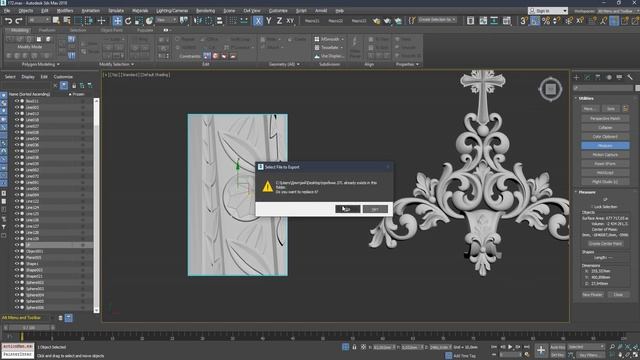Restrict transform to Z axis

[x=279, y=20]
